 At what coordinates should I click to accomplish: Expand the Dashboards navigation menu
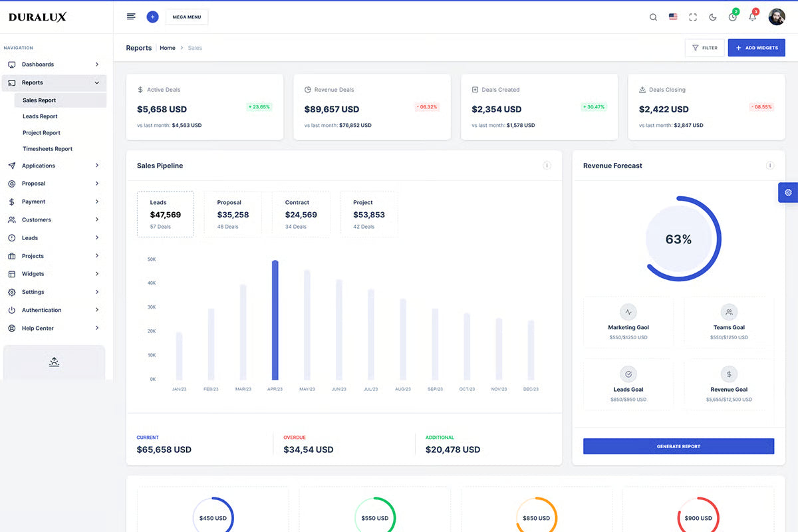(x=53, y=65)
